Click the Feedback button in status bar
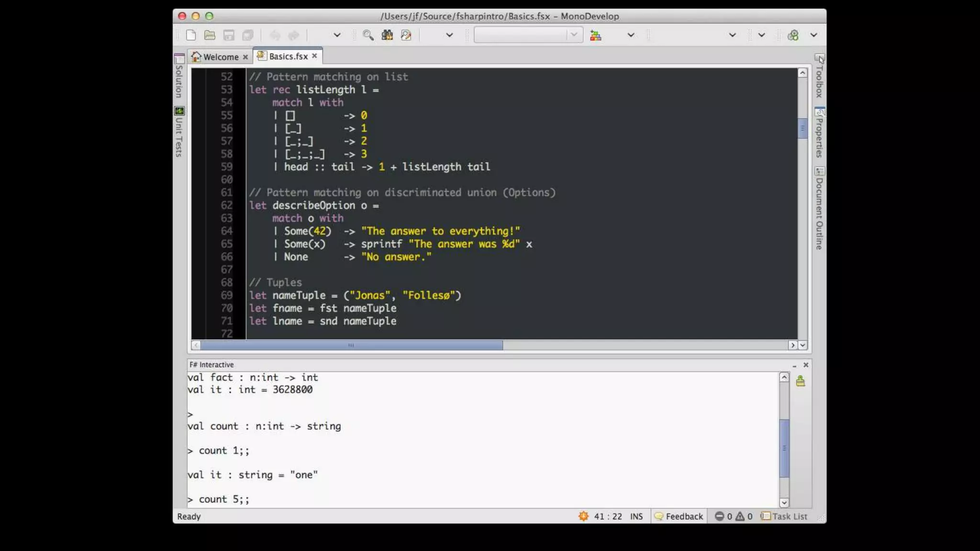 coord(679,517)
